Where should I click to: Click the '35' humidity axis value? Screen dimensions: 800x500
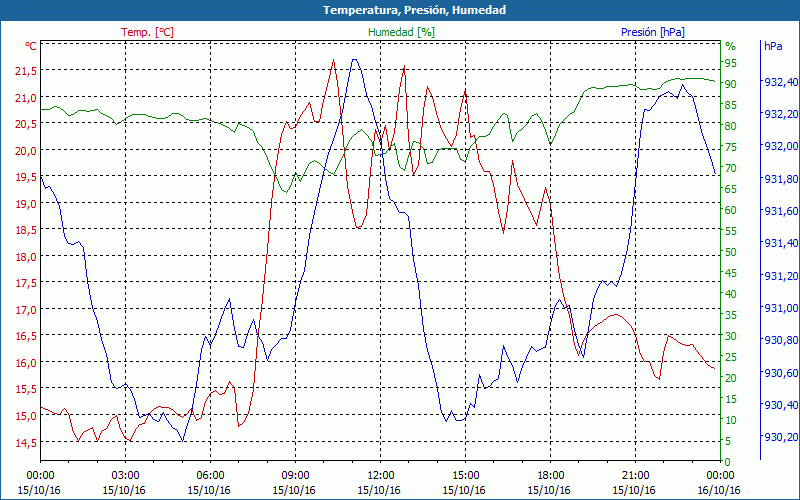pyautogui.click(x=731, y=315)
